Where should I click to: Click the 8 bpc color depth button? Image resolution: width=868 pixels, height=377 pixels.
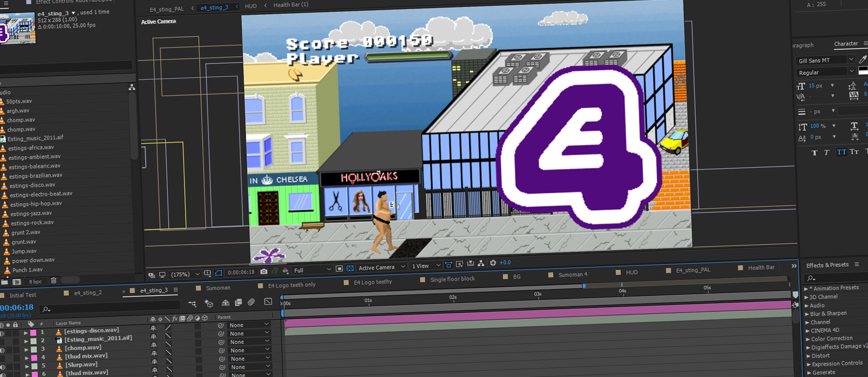[x=36, y=281]
